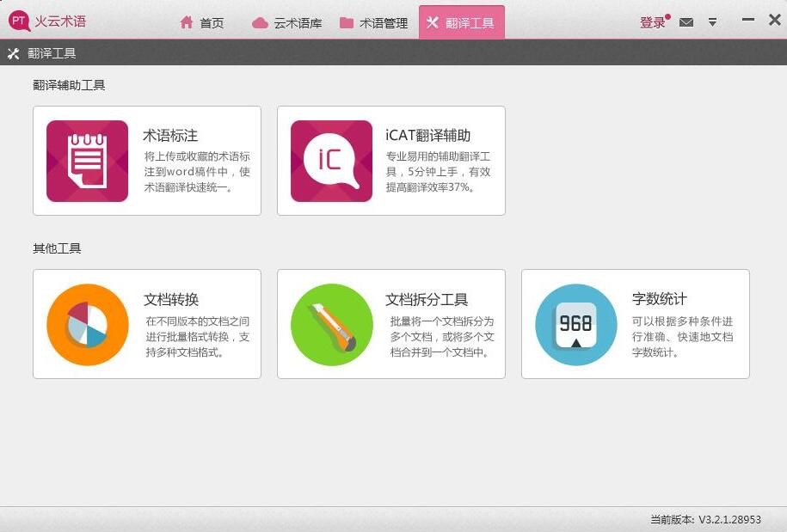Click the 登录 login link
This screenshot has width=787, height=532.
click(x=652, y=23)
